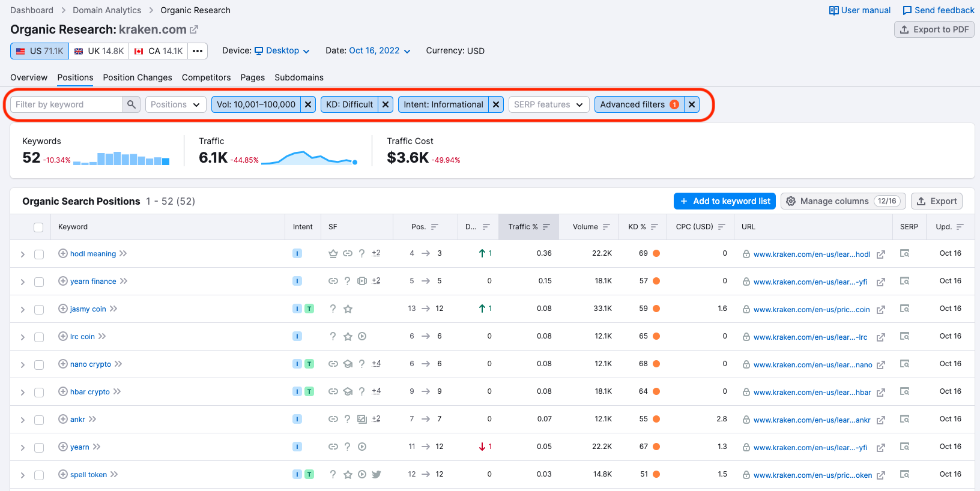
Task: Check the hbar crypto row checkbox
Action: [x=39, y=393]
